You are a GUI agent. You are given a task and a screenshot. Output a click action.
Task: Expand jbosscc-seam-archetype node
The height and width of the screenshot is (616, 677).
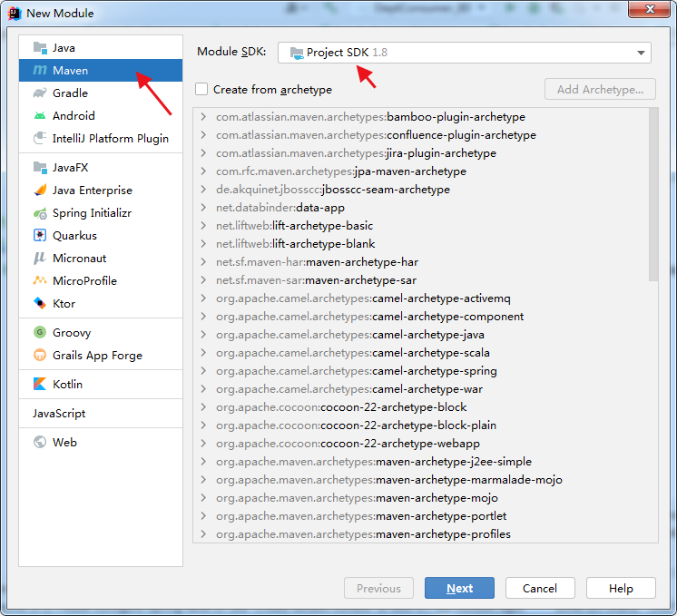pos(203,189)
